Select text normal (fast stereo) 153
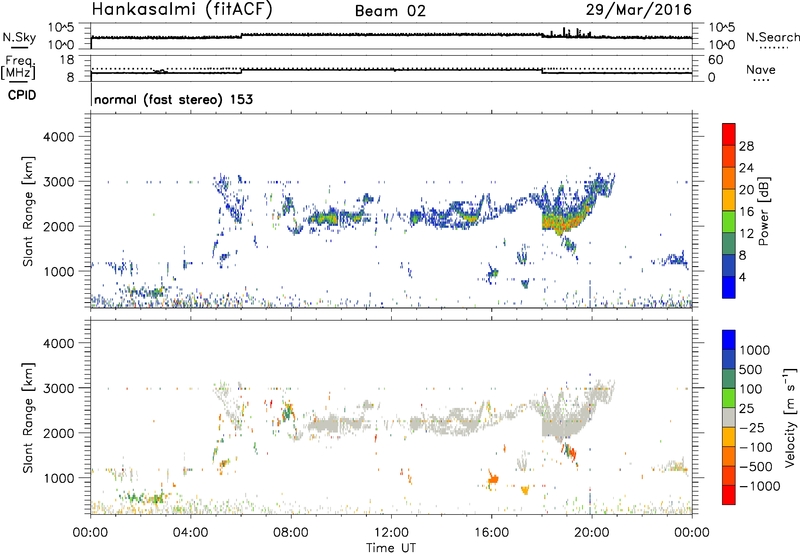Screen dimensions: 800x554 click(173, 99)
